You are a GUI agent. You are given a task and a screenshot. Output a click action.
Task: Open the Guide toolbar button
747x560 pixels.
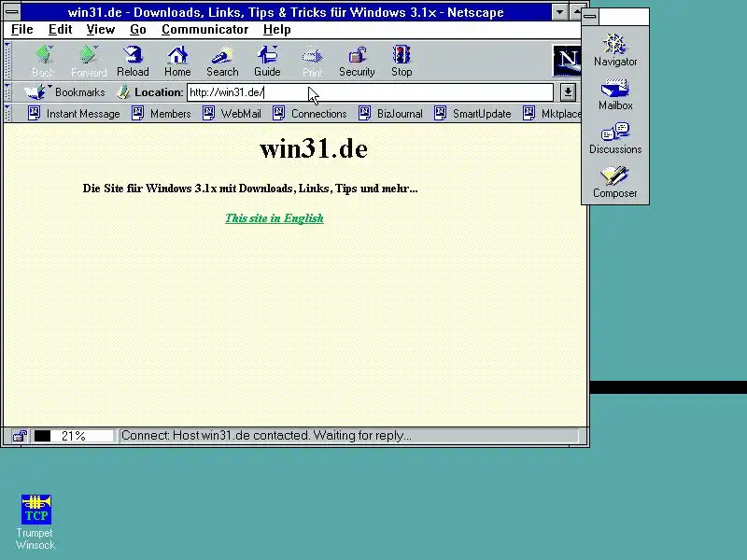click(267, 61)
